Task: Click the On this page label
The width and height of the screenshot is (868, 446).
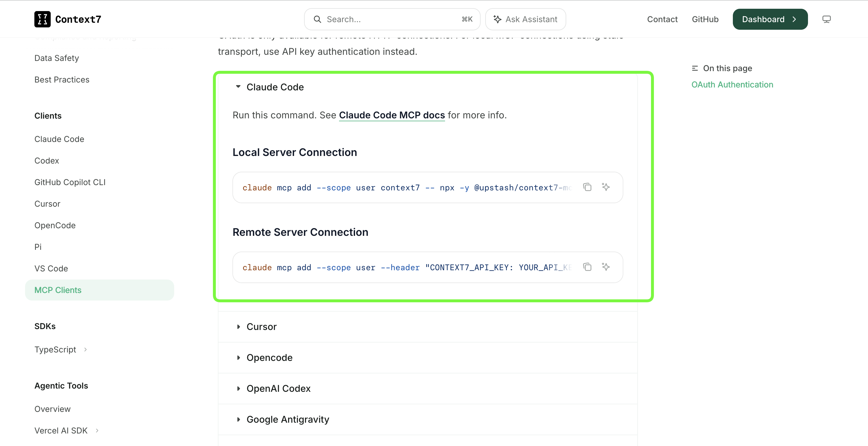Action: point(728,69)
